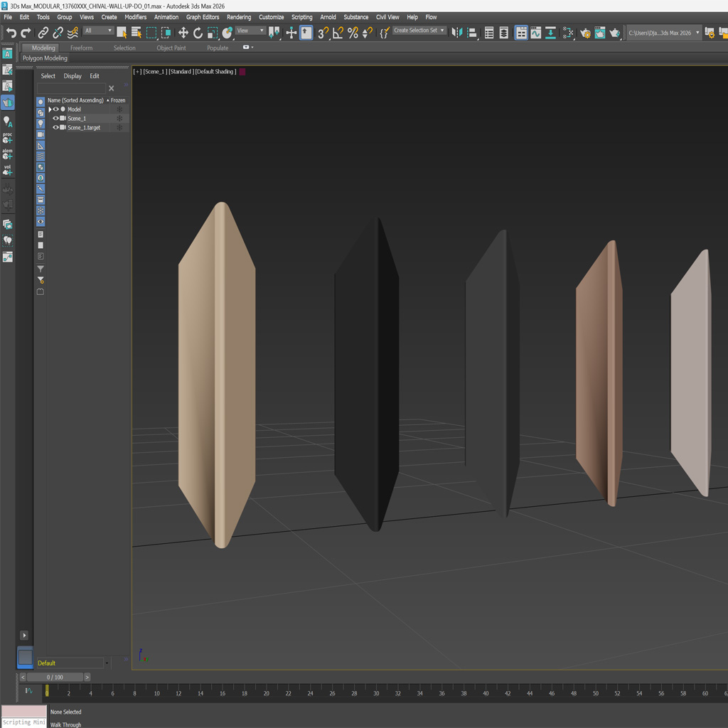This screenshot has width=728, height=728.
Task: Expand the Model tree item
Action: tap(50, 109)
